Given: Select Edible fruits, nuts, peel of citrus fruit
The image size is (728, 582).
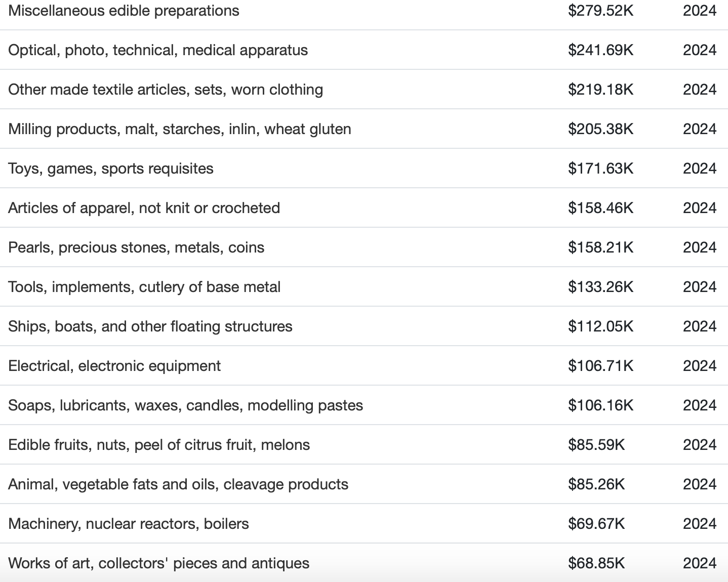Looking at the screenshot, I should (159, 445).
